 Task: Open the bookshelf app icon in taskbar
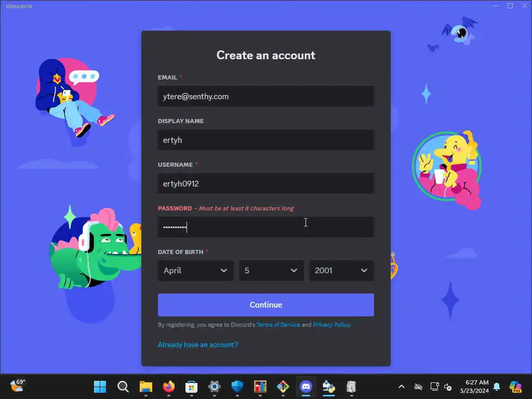click(x=260, y=387)
